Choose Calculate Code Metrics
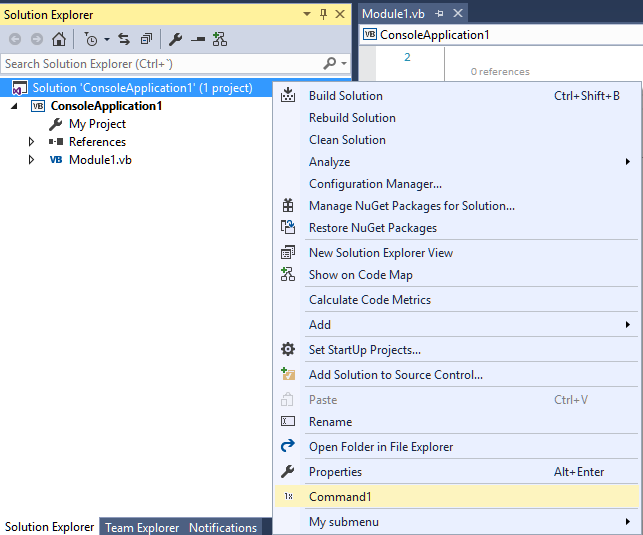Image resolution: width=643 pixels, height=535 pixels. [x=456, y=300]
